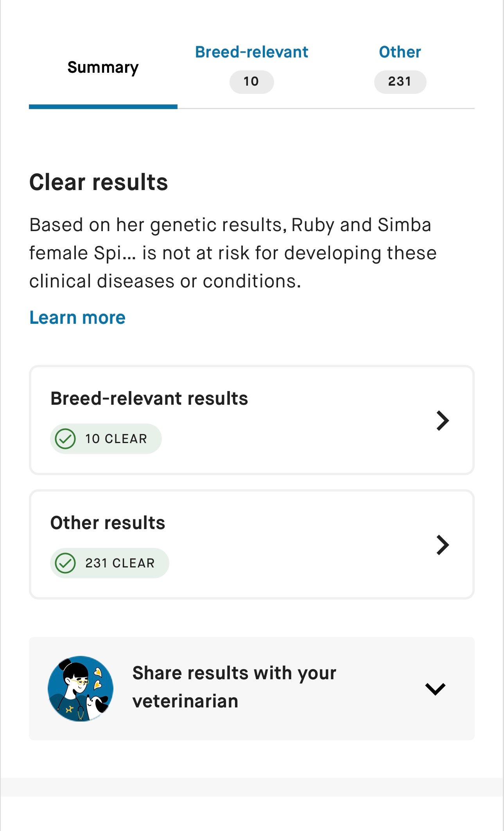Select the 10 CLEAR status label
504x831 pixels.
pyautogui.click(x=116, y=439)
